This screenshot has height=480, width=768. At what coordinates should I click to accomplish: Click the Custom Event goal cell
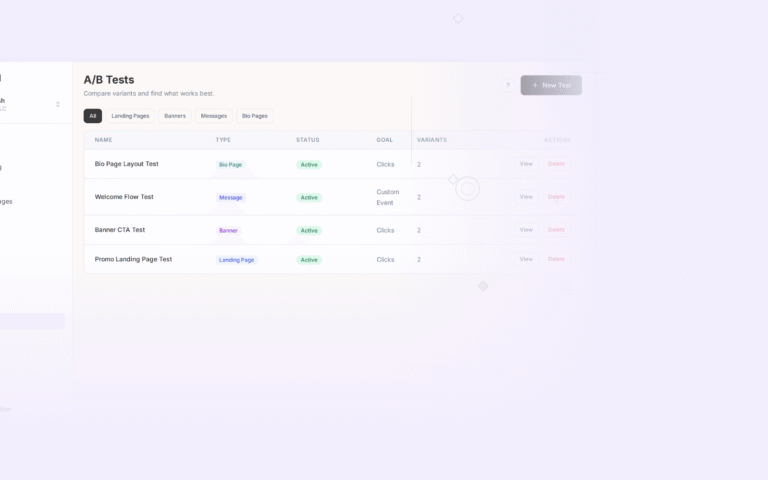(388, 197)
